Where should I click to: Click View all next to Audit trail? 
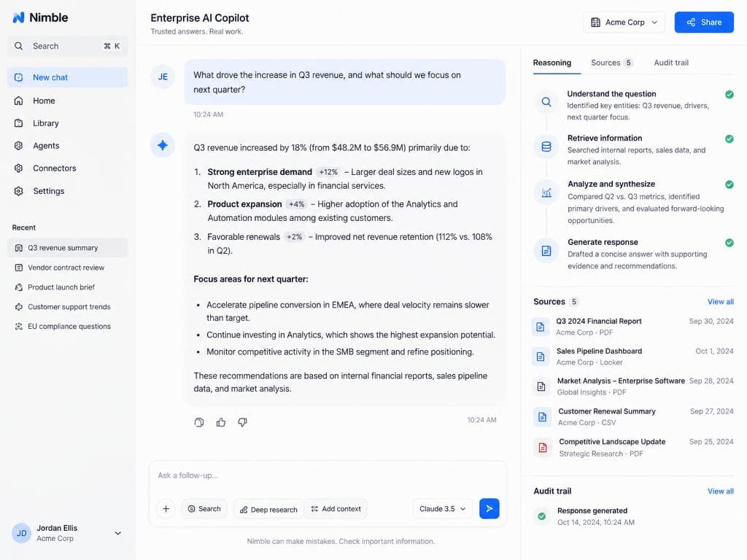[x=720, y=491]
